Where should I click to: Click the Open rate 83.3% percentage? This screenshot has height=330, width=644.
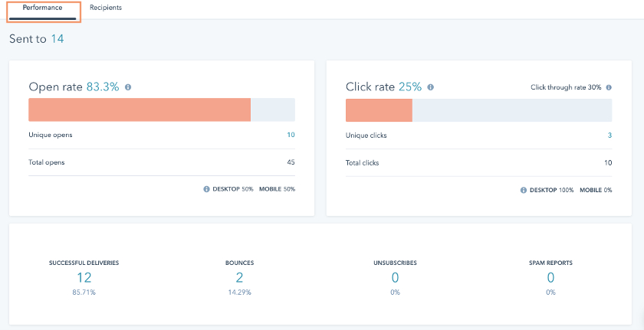coord(103,87)
